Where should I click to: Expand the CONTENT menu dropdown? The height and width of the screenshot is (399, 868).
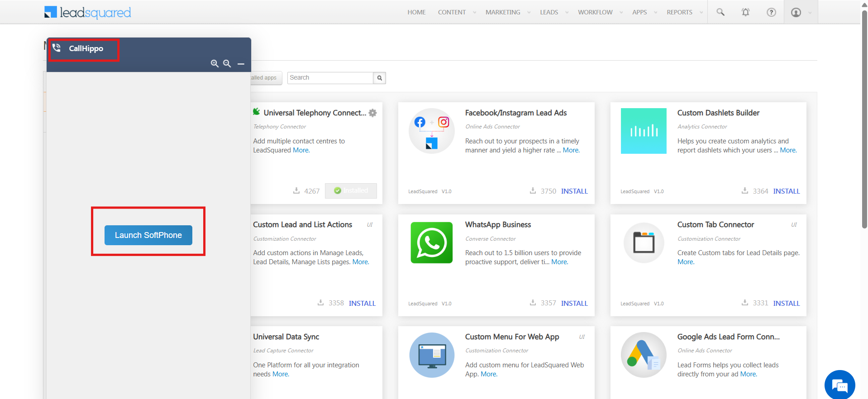(474, 12)
